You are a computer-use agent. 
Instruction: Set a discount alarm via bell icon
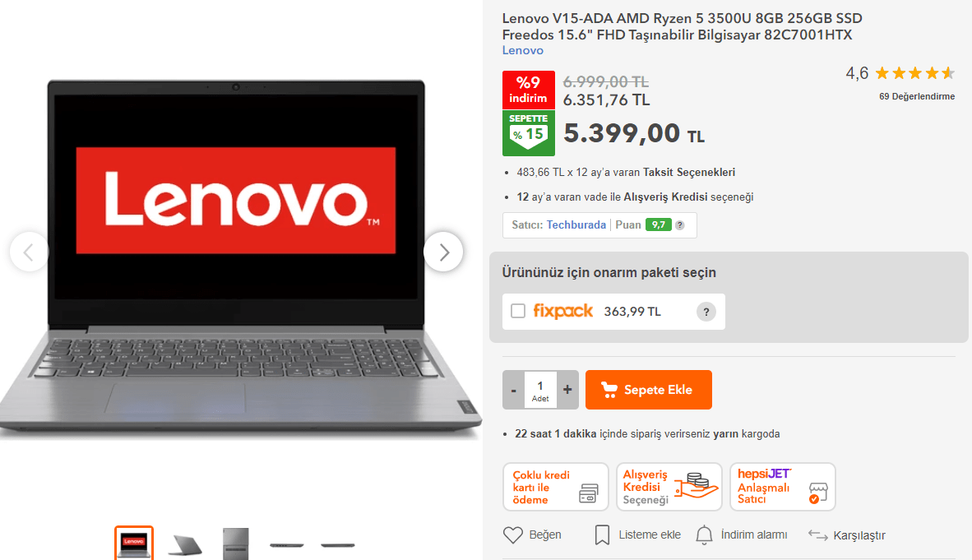coord(704,535)
